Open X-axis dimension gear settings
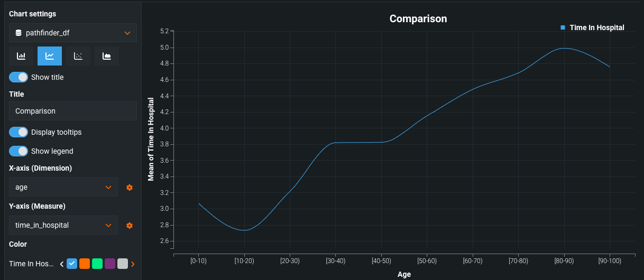The width and height of the screenshot is (644, 280). pos(129,188)
